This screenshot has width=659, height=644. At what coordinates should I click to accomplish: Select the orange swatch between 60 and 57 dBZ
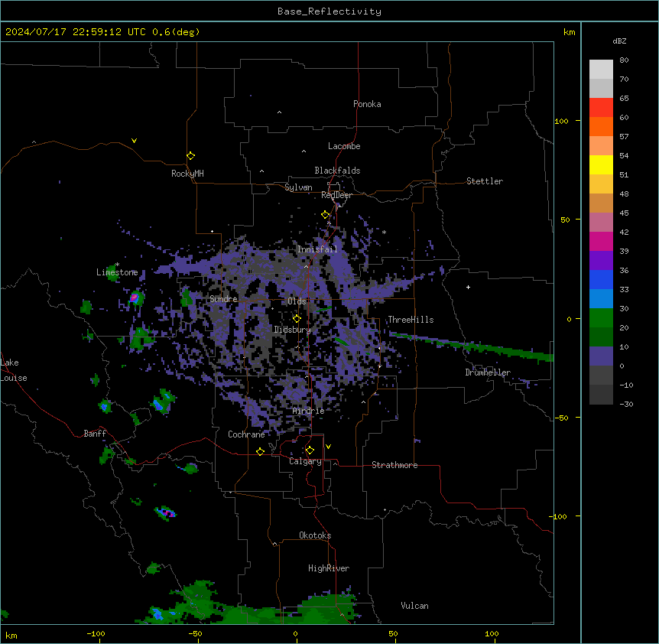601,126
